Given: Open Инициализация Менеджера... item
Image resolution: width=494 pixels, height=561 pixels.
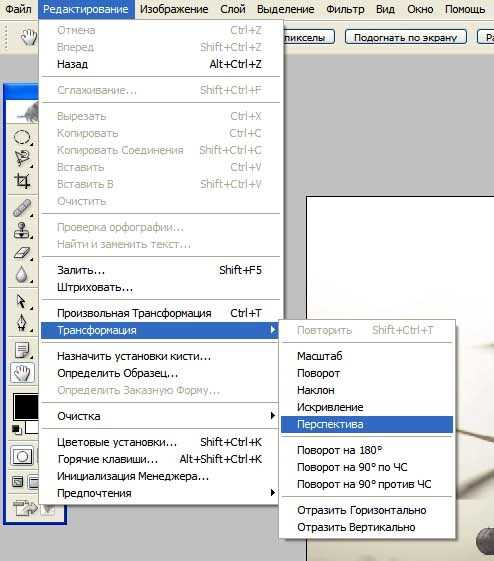Looking at the screenshot, I should point(160,476).
